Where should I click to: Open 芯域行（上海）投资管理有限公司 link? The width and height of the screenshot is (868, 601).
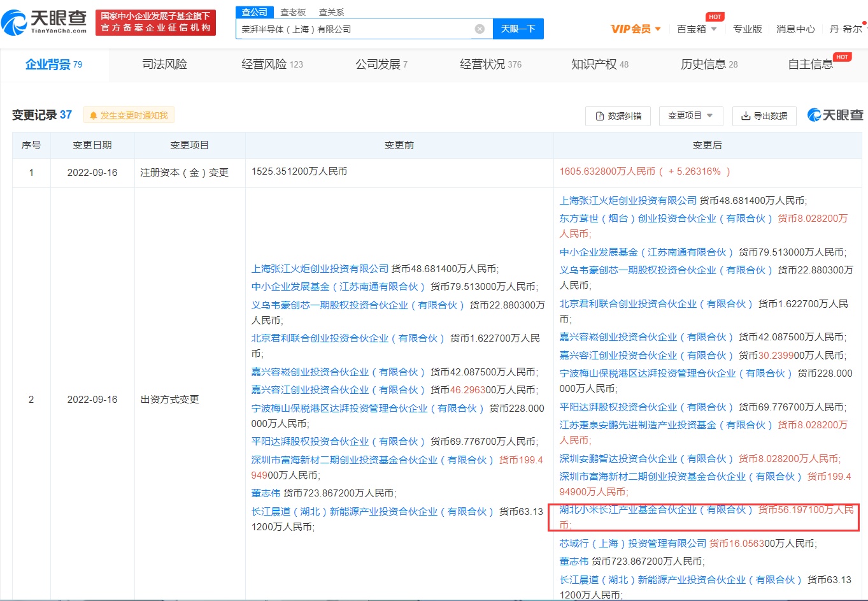point(633,543)
